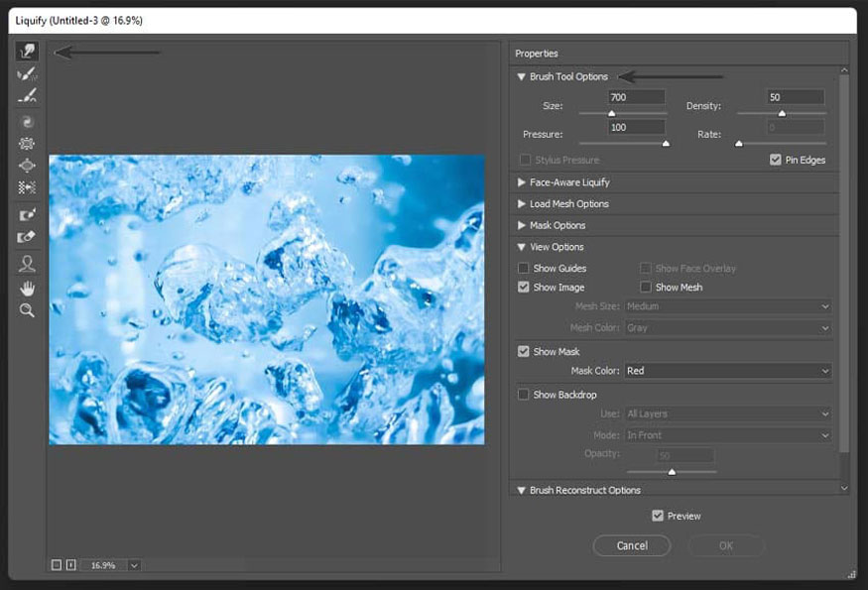This screenshot has width=868, height=590.
Task: Select the Hand tool
Action: 27,288
